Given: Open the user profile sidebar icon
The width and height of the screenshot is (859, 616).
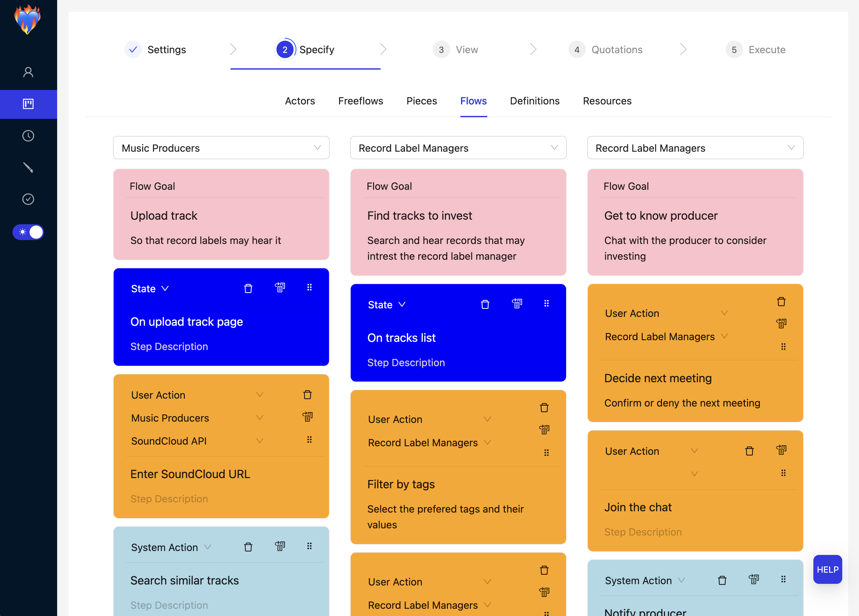Looking at the screenshot, I should [28, 72].
